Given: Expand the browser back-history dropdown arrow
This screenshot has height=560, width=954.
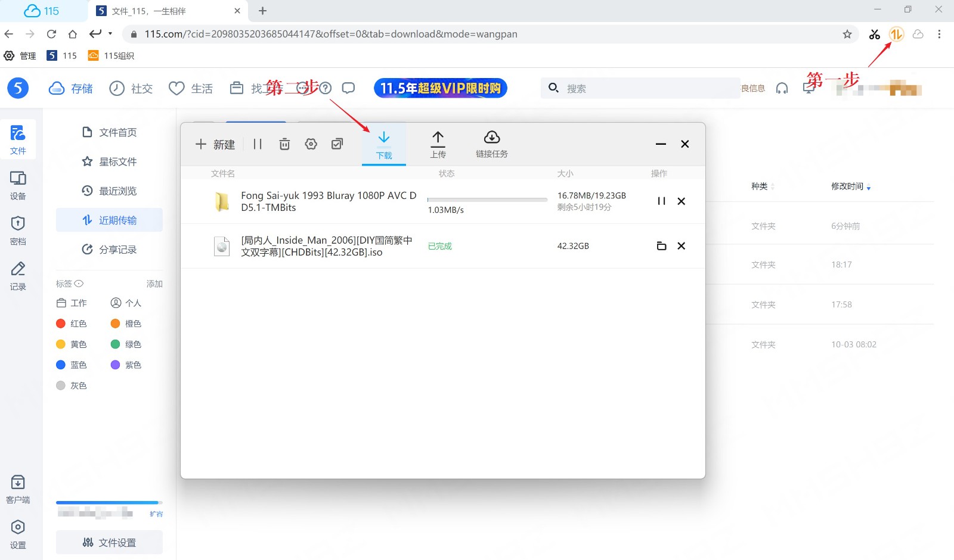Looking at the screenshot, I should 110,34.
